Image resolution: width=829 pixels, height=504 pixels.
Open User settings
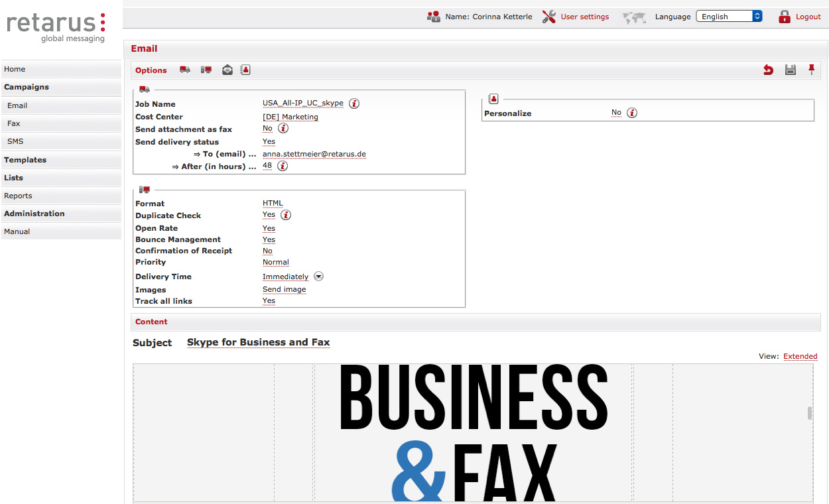point(584,17)
